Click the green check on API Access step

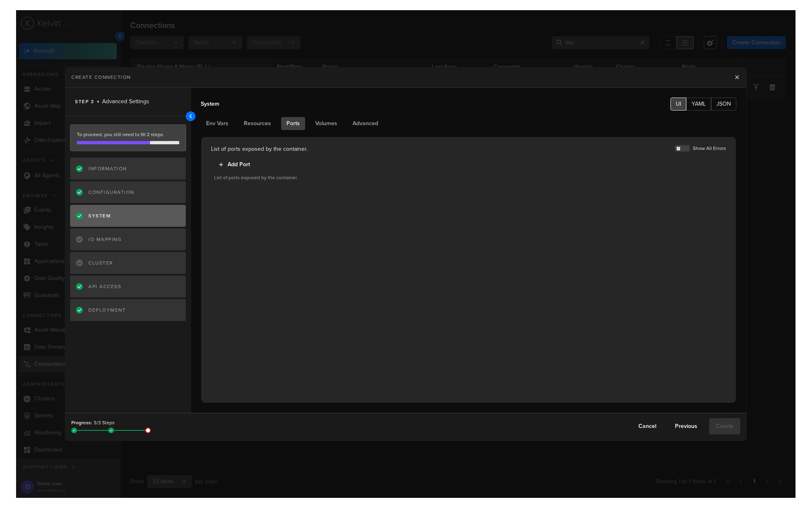(79, 287)
